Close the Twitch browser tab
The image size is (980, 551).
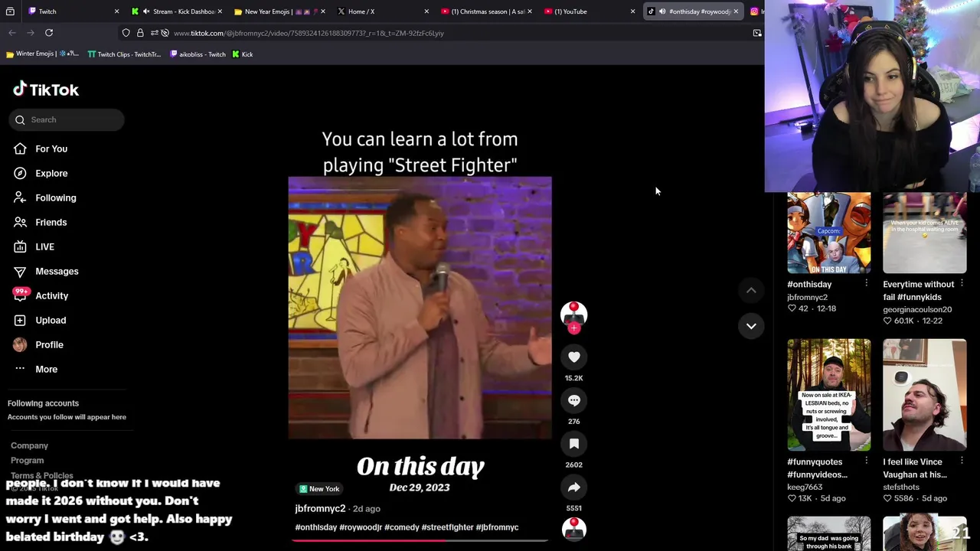(x=116, y=11)
